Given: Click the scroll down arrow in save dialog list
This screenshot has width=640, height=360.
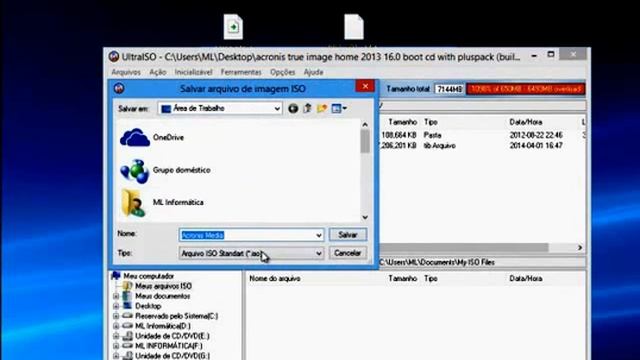Looking at the screenshot, I should tap(365, 218).
